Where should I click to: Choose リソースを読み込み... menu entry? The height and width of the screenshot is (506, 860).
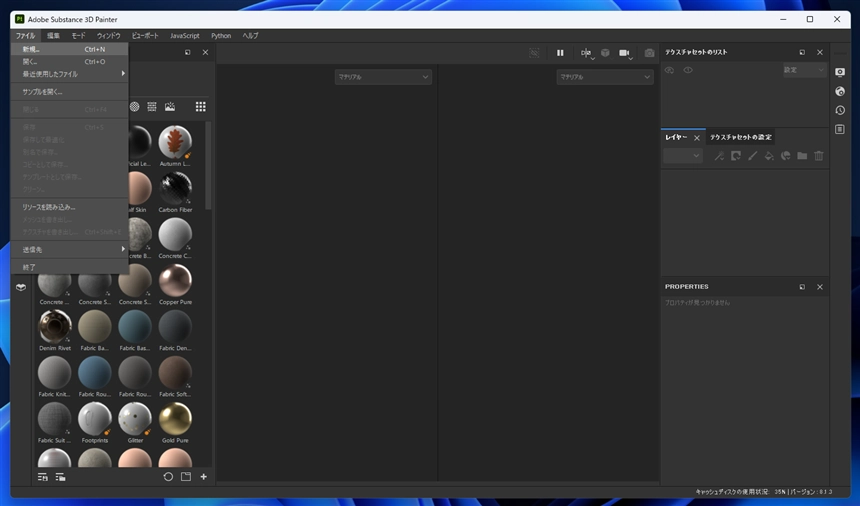click(x=70, y=207)
